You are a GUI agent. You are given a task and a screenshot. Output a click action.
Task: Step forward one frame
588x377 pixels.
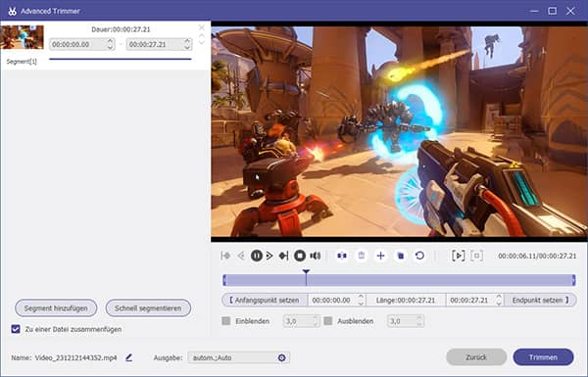tap(269, 256)
